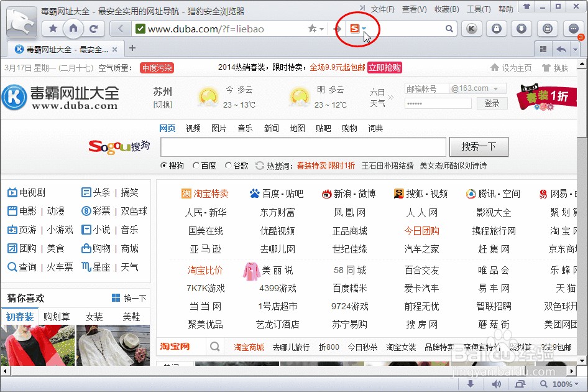Open the messages bubble with notification badge
The height and width of the screenshot is (392, 588).
click(x=573, y=29)
